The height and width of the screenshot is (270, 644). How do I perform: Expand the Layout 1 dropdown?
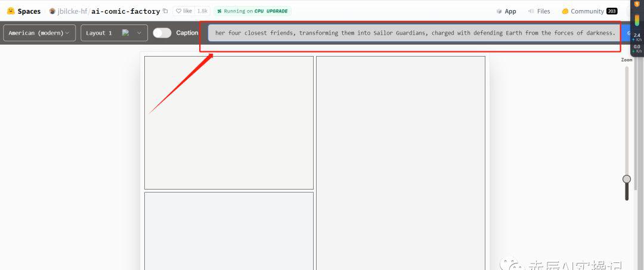pos(114,33)
